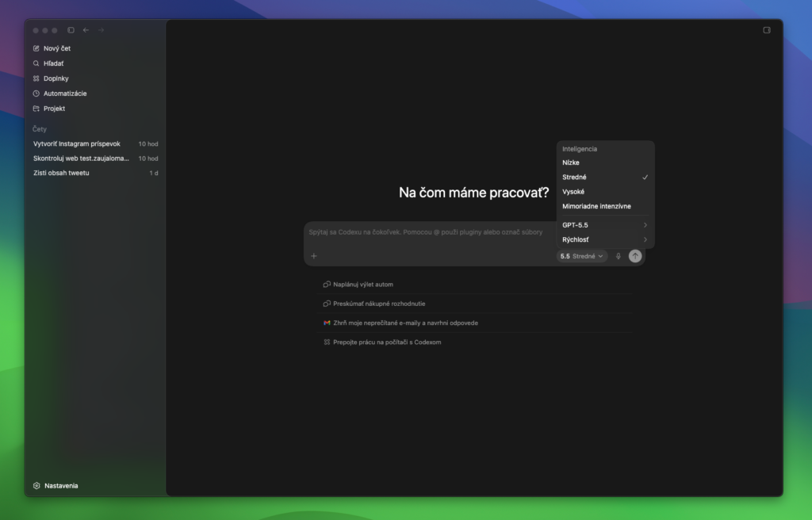
Task: Select Nízke intelligence level
Action: coord(571,162)
